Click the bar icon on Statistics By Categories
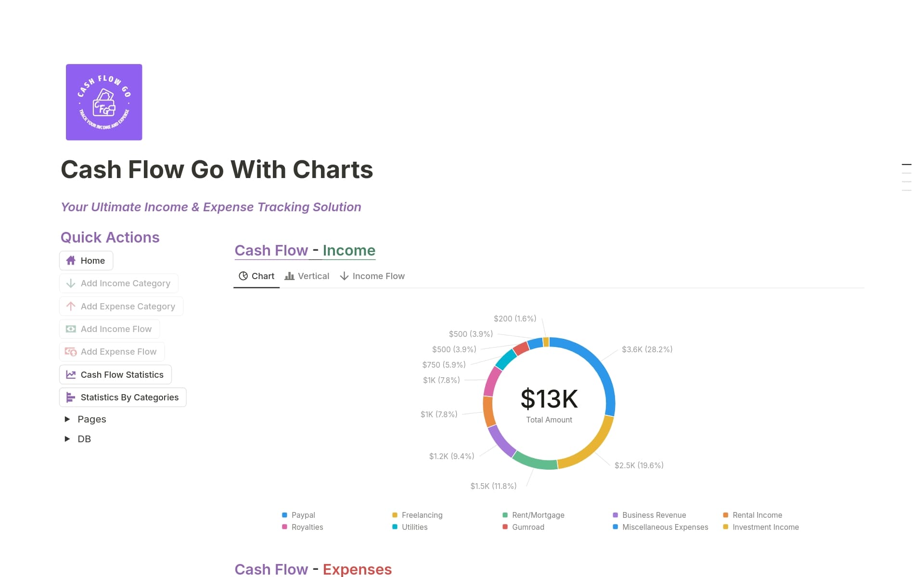The width and height of the screenshot is (924, 577). (71, 397)
